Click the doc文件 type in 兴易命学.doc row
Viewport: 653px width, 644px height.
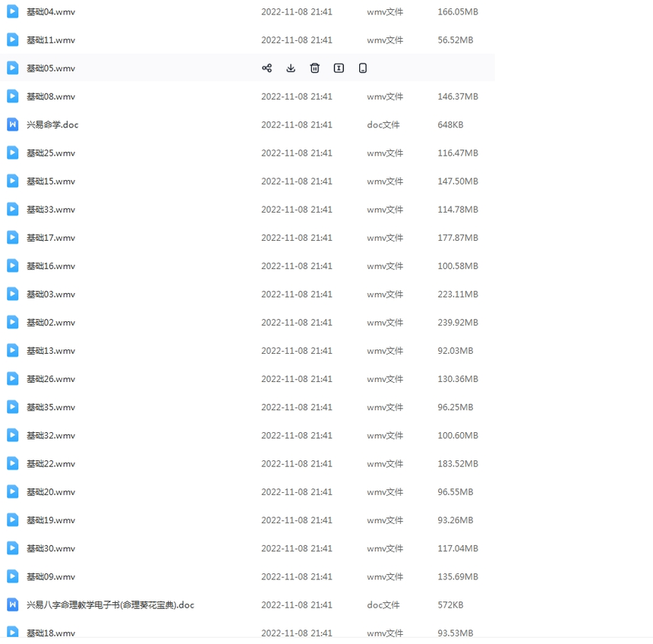pos(383,125)
